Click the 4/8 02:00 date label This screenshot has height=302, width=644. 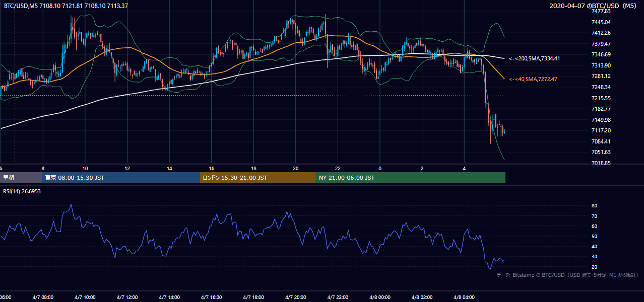(x=422, y=297)
